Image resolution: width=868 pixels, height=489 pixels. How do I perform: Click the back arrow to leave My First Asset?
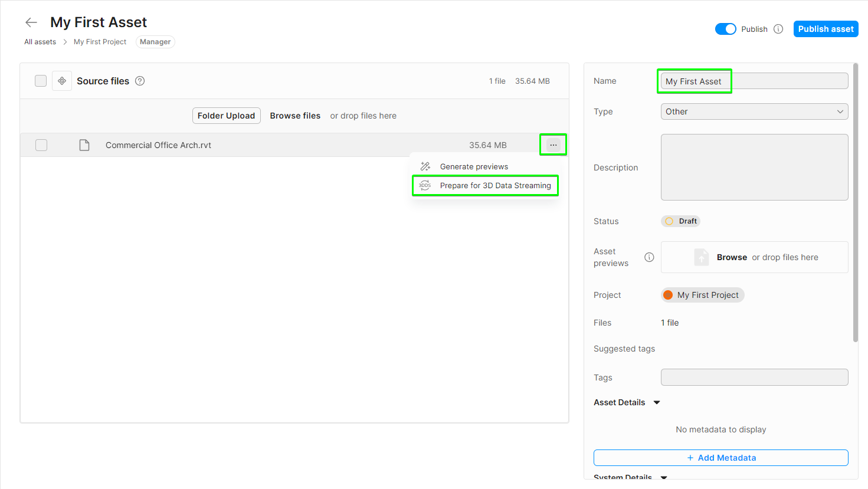(x=31, y=22)
